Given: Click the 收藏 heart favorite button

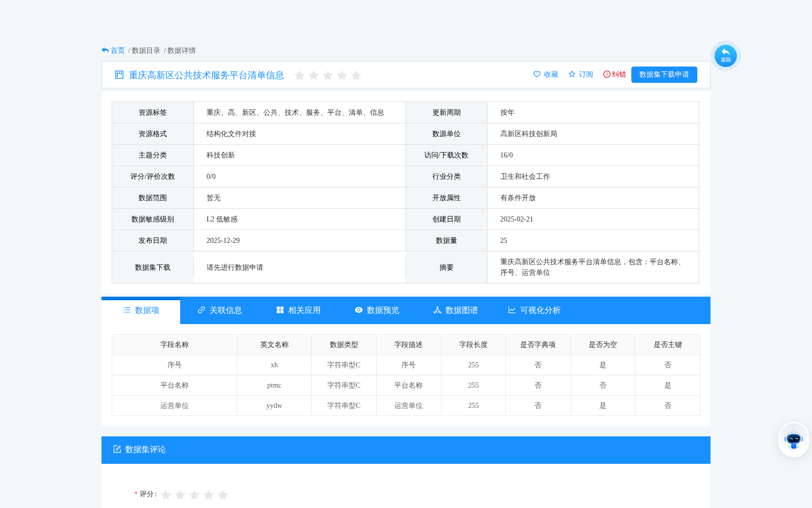Looking at the screenshot, I should pyautogui.click(x=546, y=74).
